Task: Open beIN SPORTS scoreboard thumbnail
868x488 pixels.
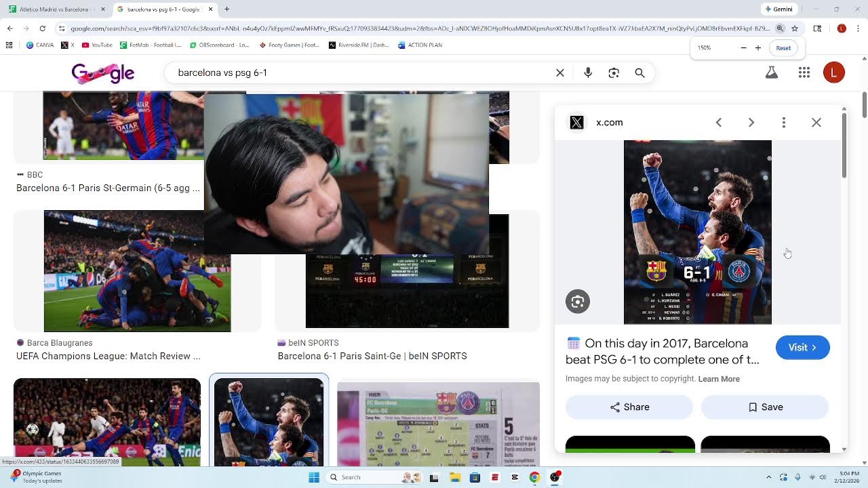Action: point(407,291)
